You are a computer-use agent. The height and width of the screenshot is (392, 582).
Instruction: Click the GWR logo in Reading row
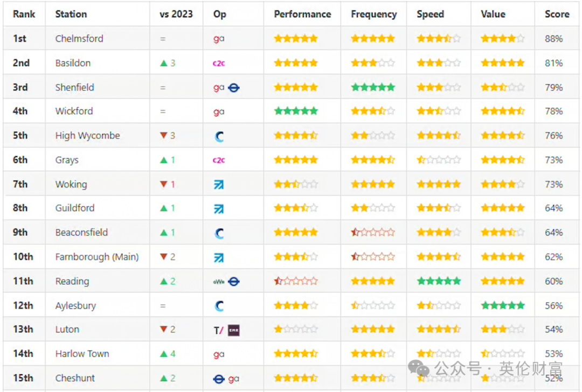219,282
